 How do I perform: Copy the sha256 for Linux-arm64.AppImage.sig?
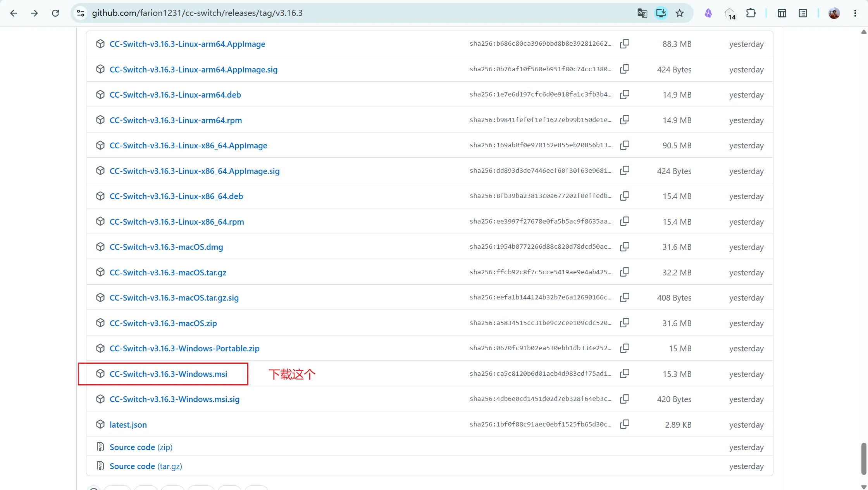click(625, 69)
